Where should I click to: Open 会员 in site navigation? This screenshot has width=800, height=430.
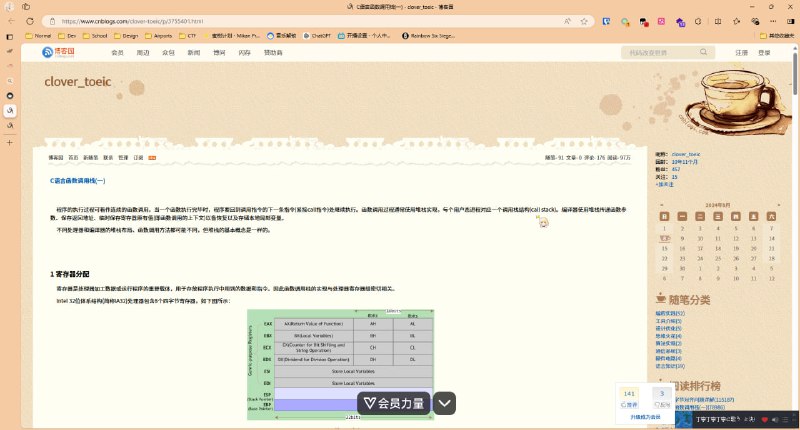point(117,53)
